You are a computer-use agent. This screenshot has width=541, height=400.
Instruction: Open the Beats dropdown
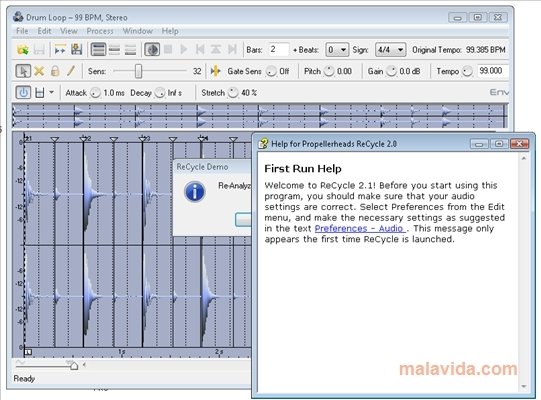[x=337, y=50]
